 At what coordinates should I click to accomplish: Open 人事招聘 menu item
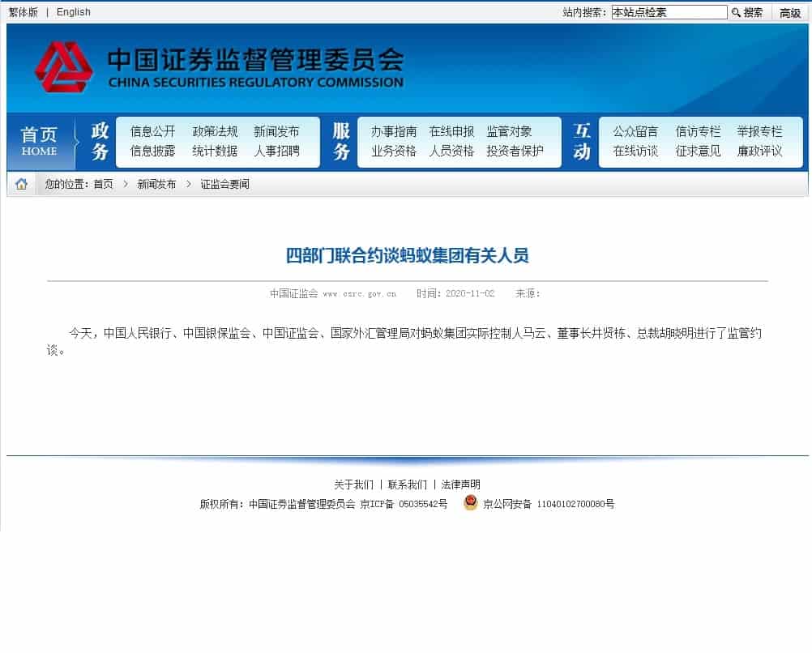[x=276, y=152]
